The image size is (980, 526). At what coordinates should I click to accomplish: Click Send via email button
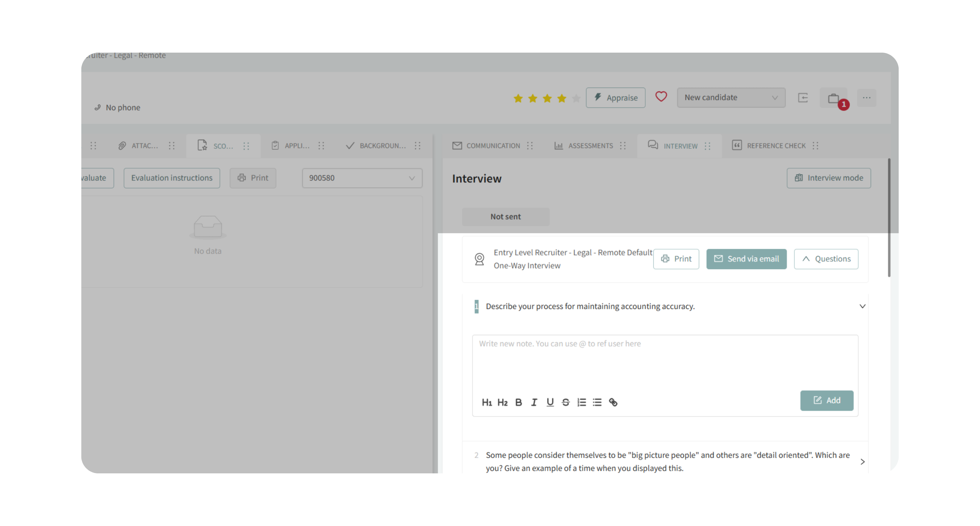click(x=746, y=259)
